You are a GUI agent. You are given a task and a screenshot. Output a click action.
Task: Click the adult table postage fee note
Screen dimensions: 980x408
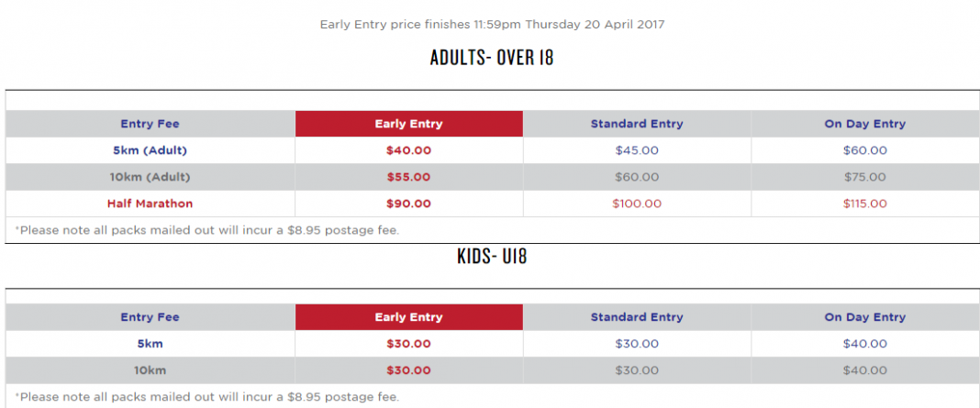[206, 230]
